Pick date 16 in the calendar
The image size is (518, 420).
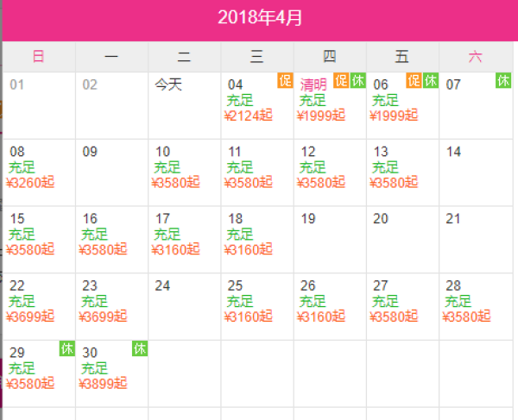point(111,240)
